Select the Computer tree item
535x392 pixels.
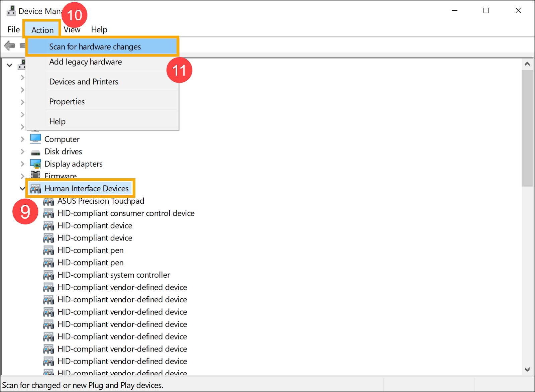pyautogui.click(x=62, y=139)
